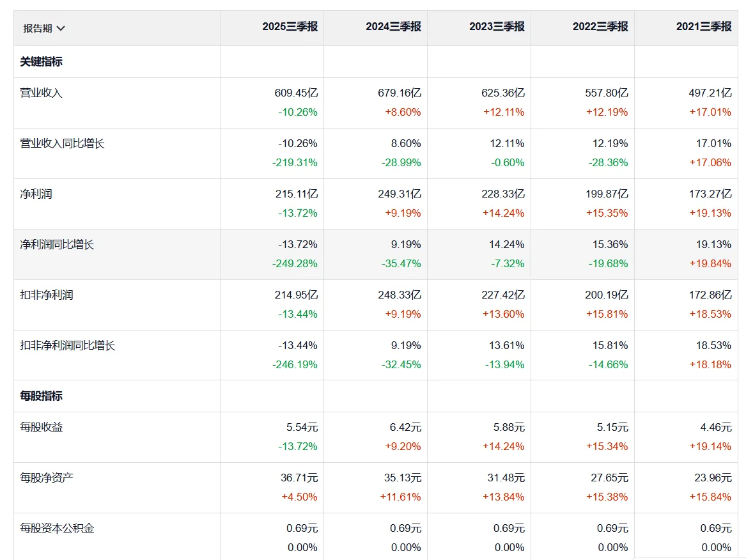Select the 31.48元 net assets per share

click(506, 478)
